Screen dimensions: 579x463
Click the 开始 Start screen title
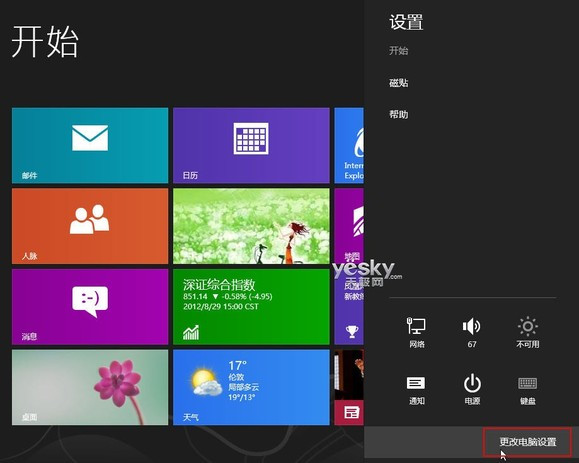[x=45, y=41]
